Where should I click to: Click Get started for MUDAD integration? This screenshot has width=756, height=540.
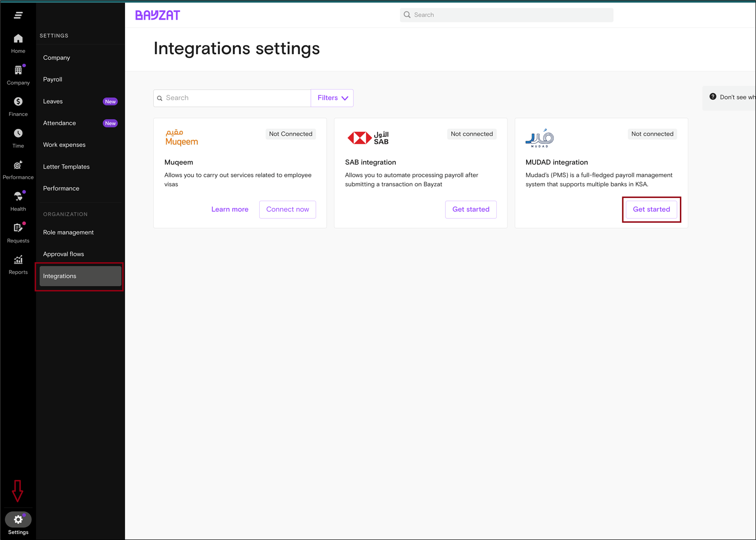(x=652, y=209)
